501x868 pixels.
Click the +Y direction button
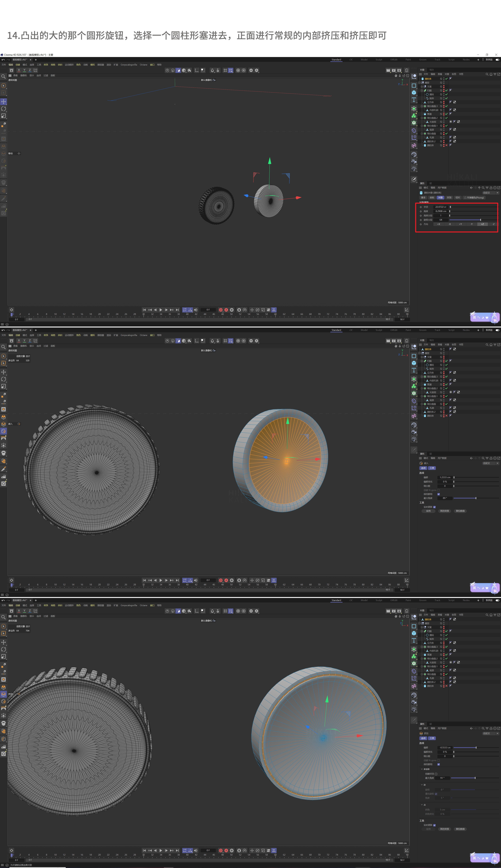pyautogui.click(x=460, y=224)
